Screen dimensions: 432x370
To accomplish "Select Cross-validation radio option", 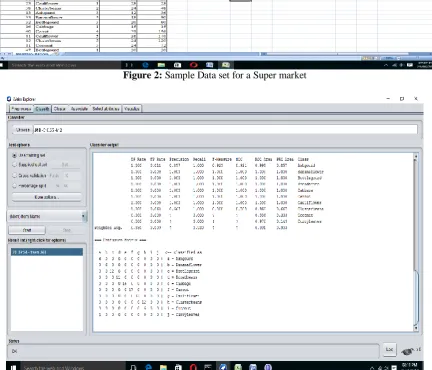I will pyautogui.click(x=29, y=175).
